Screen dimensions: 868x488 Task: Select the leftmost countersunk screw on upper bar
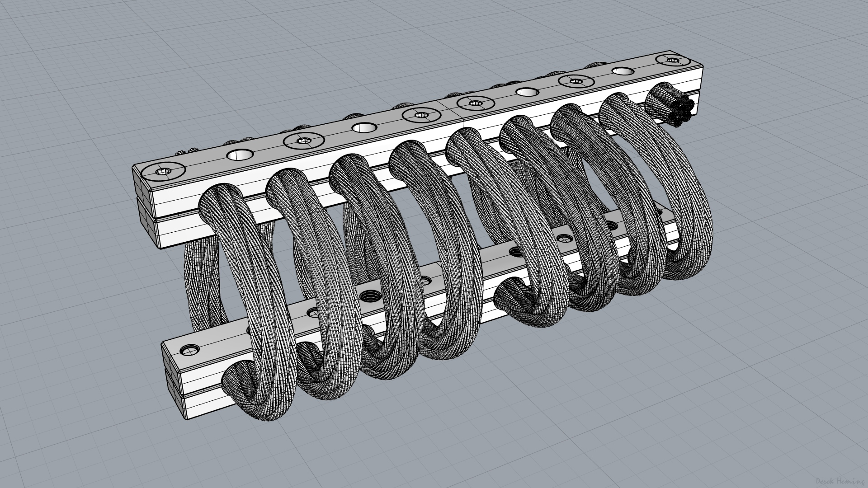click(163, 171)
